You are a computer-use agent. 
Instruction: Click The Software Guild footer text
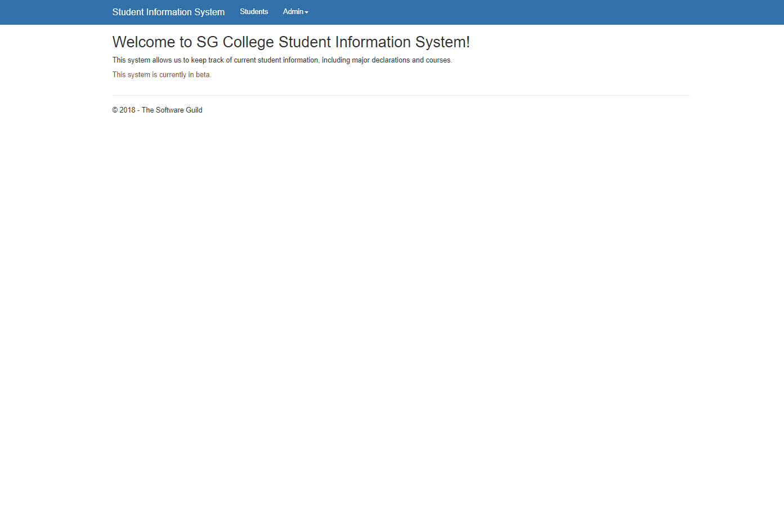click(172, 110)
